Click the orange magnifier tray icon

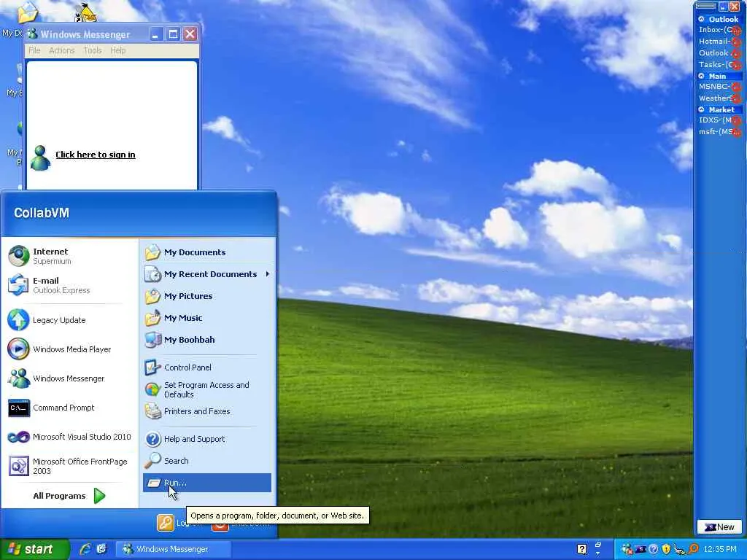point(694,549)
